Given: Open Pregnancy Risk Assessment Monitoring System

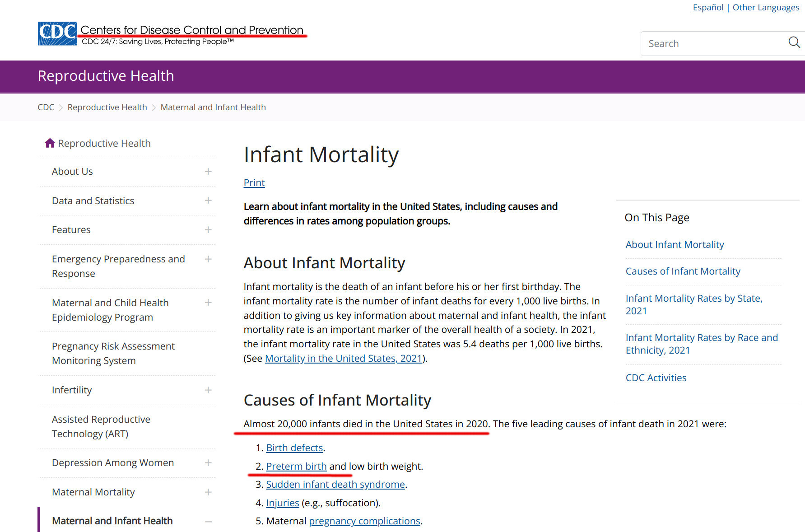Looking at the screenshot, I should (113, 354).
